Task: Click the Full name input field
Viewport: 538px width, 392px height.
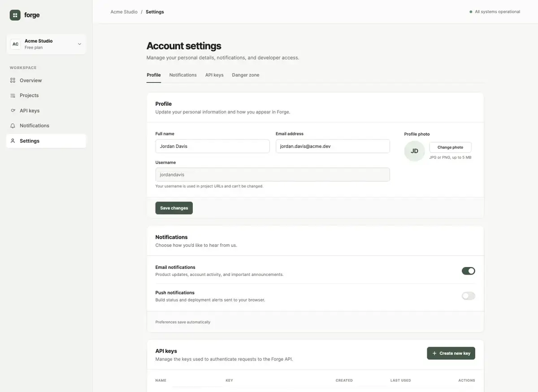Action: pos(213,146)
